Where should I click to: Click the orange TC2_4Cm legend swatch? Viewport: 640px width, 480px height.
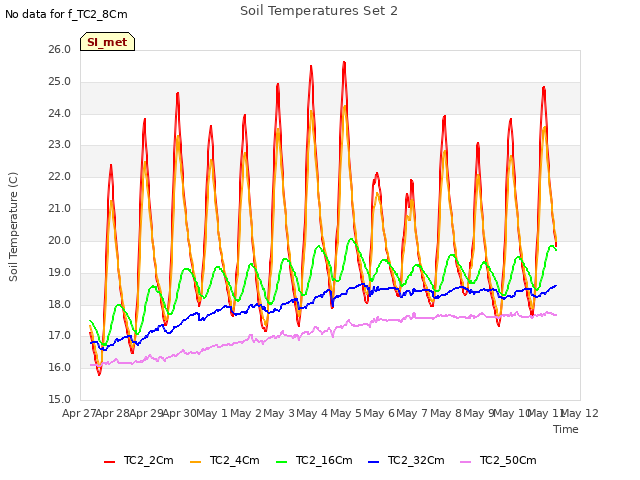point(196,462)
